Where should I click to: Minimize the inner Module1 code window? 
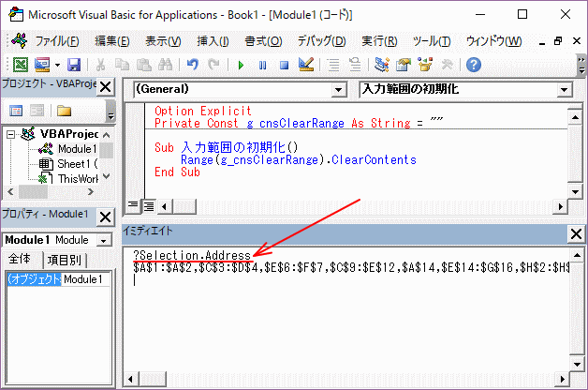541,41
